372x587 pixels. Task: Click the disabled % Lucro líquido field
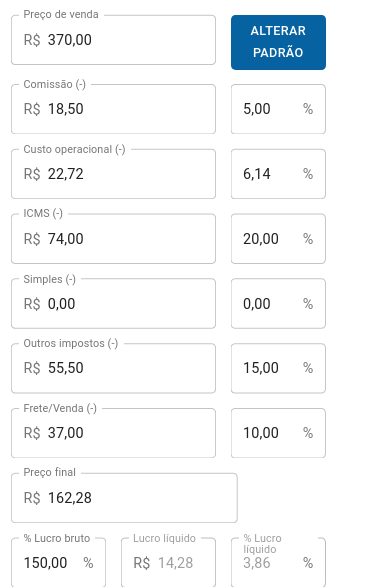pyautogui.click(x=278, y=562)
